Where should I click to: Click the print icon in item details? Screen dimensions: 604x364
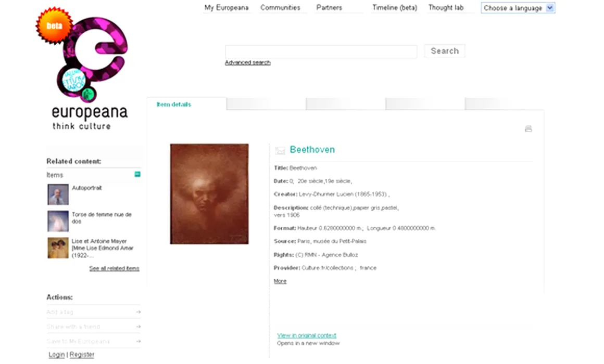pyautogui.click(x=528, y=128)
